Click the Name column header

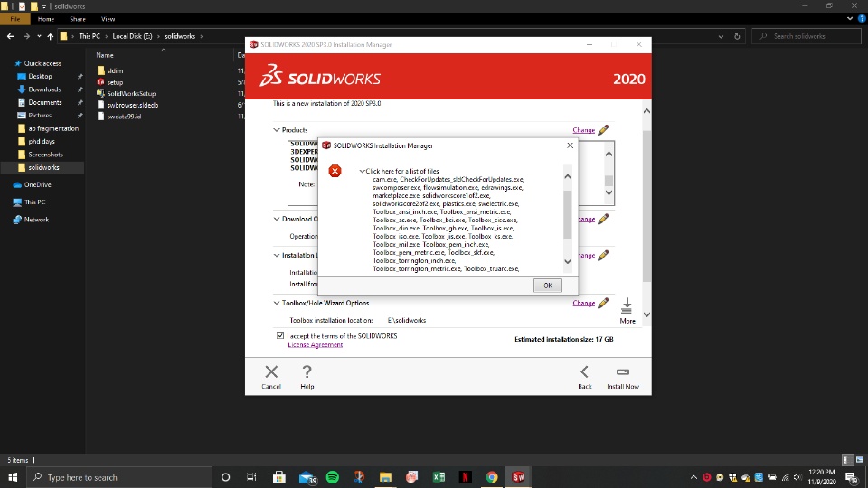pyautogui.click(x=105, y=55)
